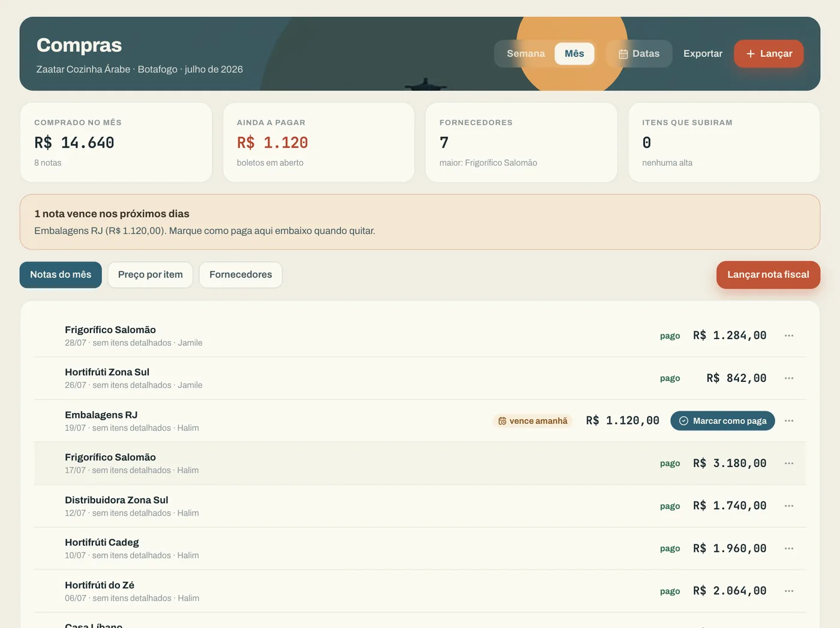Image resolution: width=840 pixels, height=628 pixels.
Task: Click the Hortifrúti do Zé supplier name
Action: click(x=100, y=585)
